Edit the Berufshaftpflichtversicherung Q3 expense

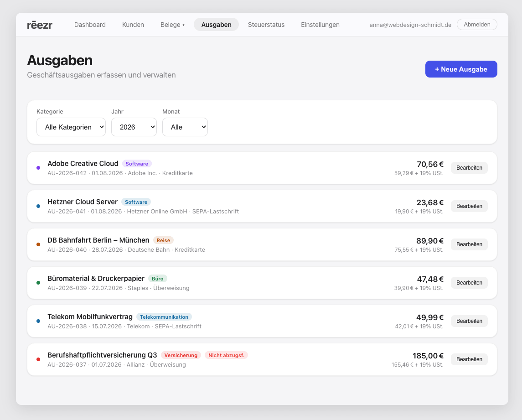click(469, 359)
